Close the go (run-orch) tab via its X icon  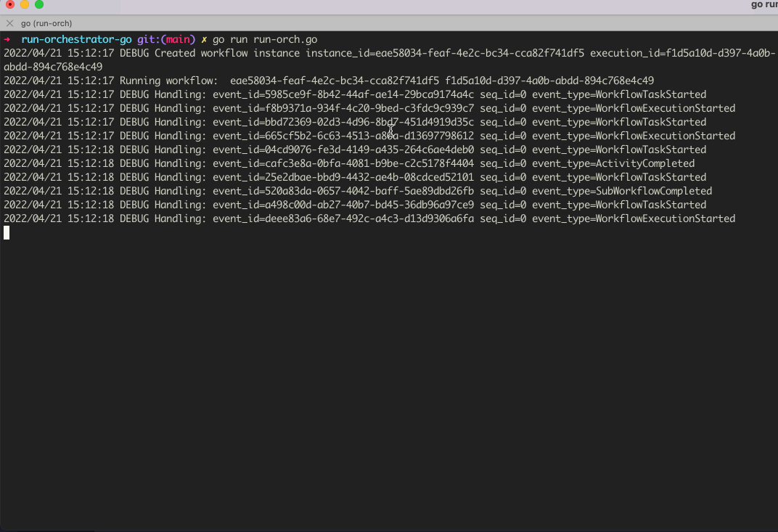[x=9, y=22]
